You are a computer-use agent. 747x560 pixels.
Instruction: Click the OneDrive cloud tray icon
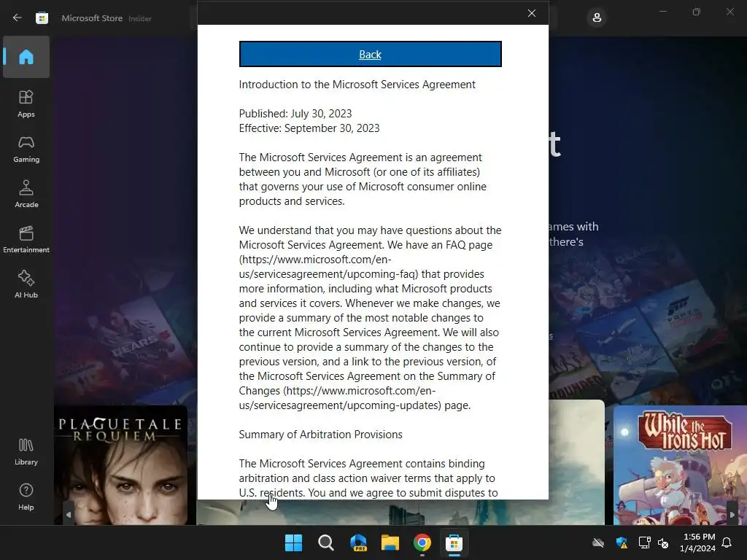[598, 542]
